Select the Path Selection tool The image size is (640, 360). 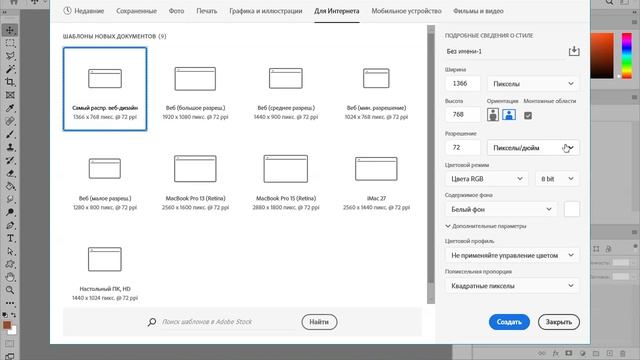10,251
